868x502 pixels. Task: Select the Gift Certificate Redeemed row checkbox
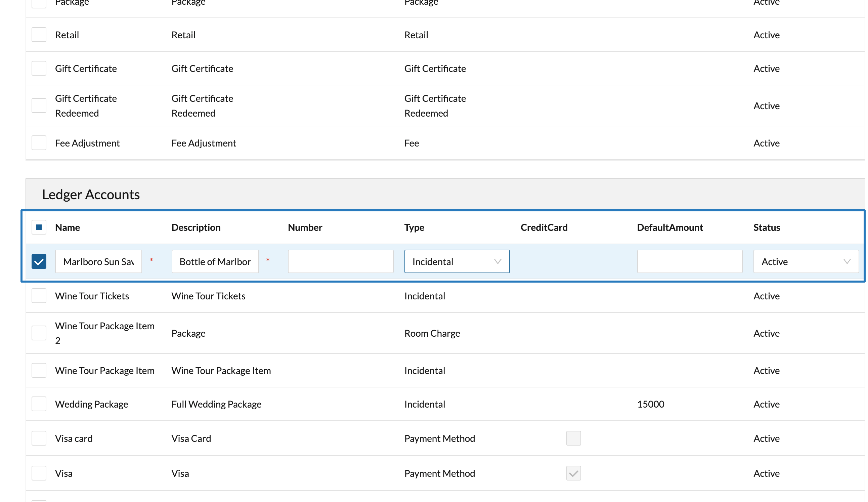(x=39, y=106)
